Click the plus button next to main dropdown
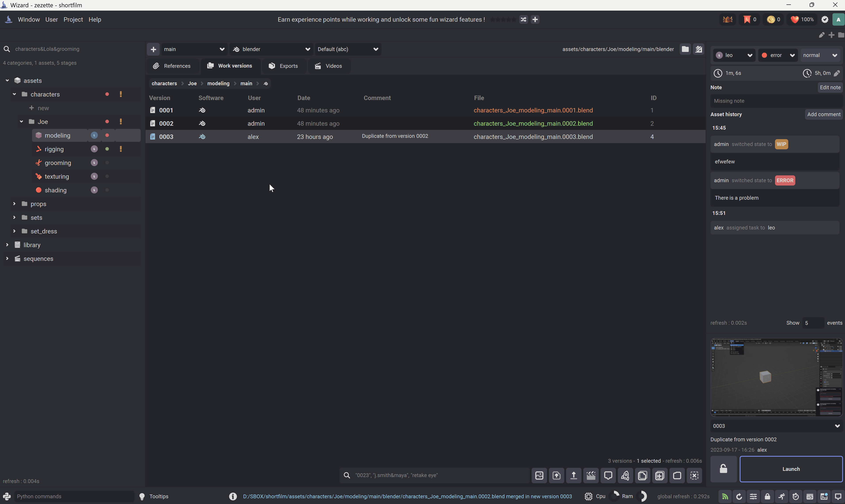Image resolution: width=845 pixels, height=504 pixels. [153, 49]
